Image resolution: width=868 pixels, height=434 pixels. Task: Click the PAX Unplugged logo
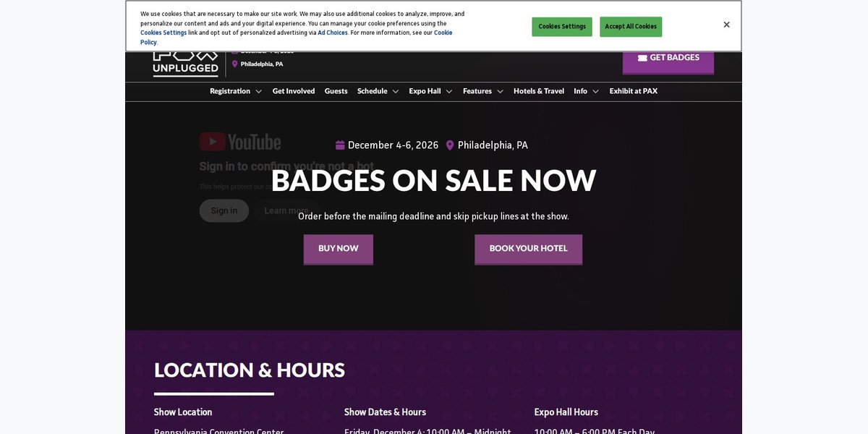pos(185,64)
